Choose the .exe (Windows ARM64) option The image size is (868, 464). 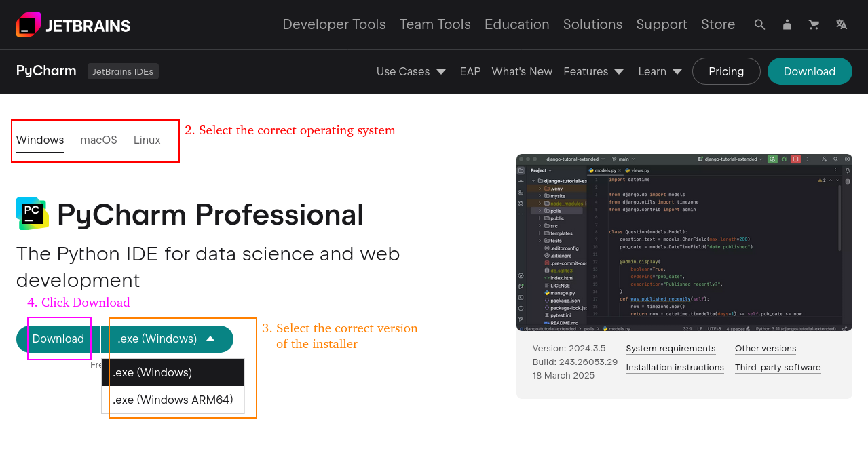tap(172, 400)
